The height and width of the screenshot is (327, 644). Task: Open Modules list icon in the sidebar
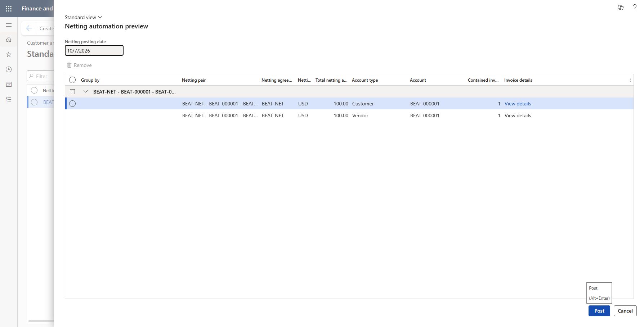click(9, 100)
